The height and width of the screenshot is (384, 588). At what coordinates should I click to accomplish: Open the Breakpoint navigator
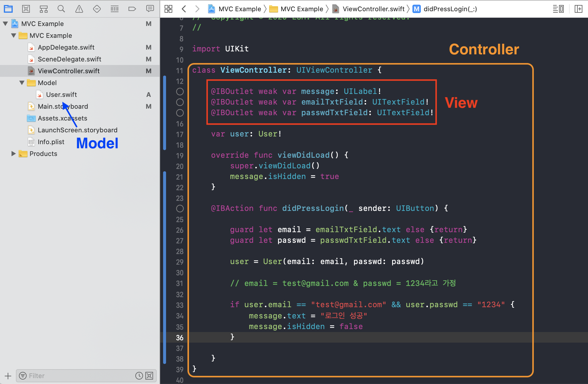[132, 9]
